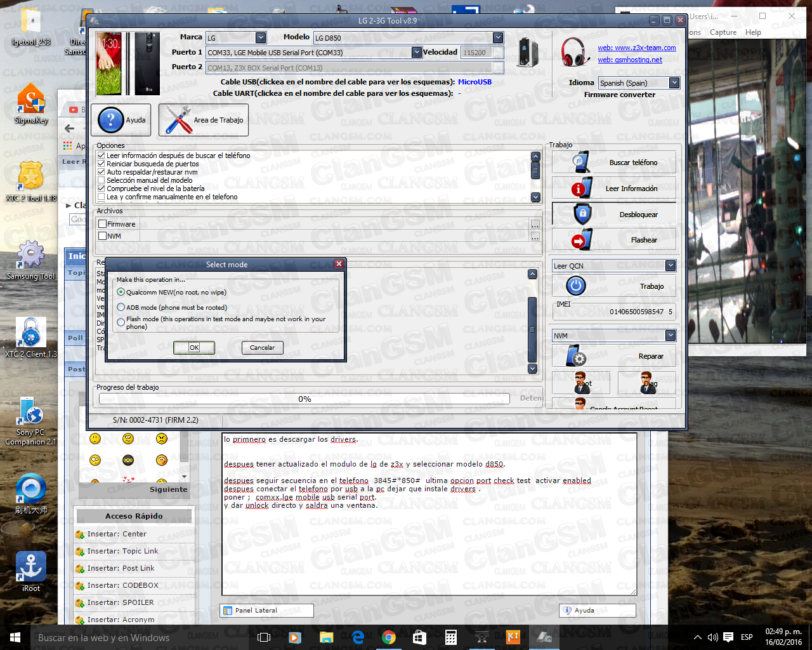Open the Help menu in background window
The height and width of the screenshot is (650, 812).
coord(753,32)
